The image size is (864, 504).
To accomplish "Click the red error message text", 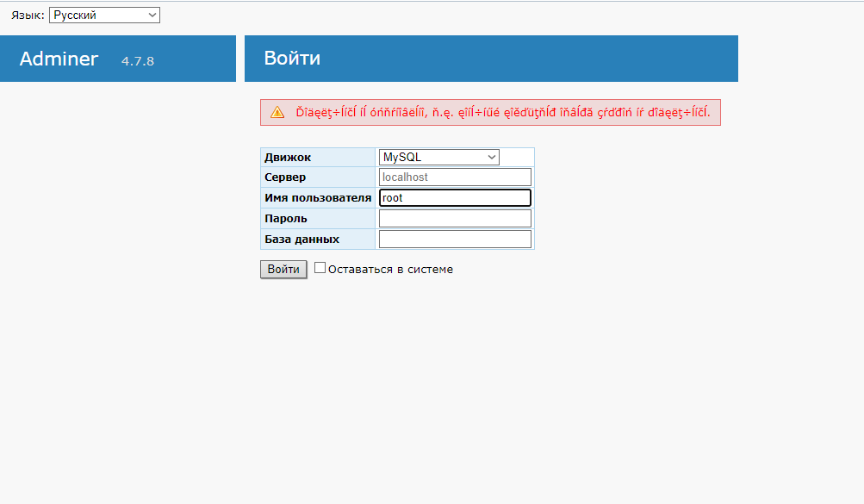I will (503, 113).
